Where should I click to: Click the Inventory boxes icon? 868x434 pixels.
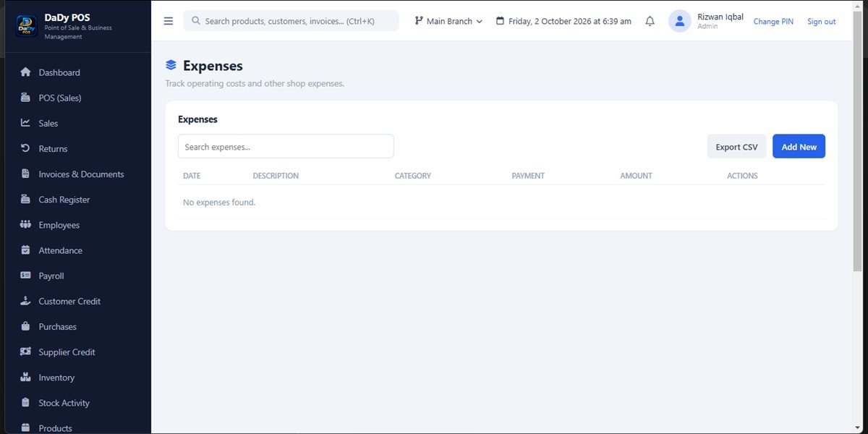click(26, 377)
